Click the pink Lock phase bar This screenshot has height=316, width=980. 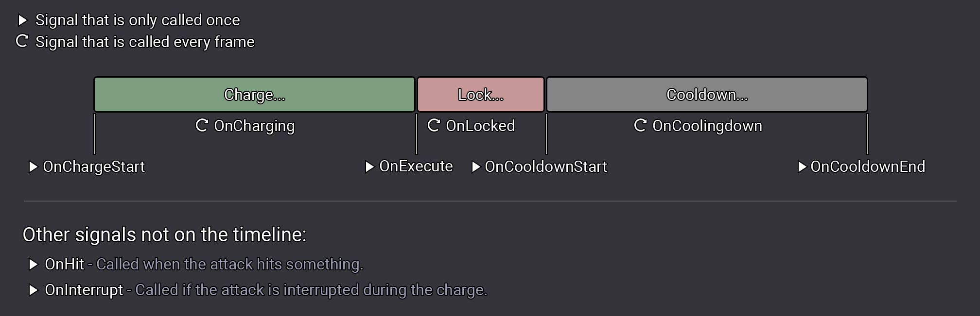[x=480, y=94]
